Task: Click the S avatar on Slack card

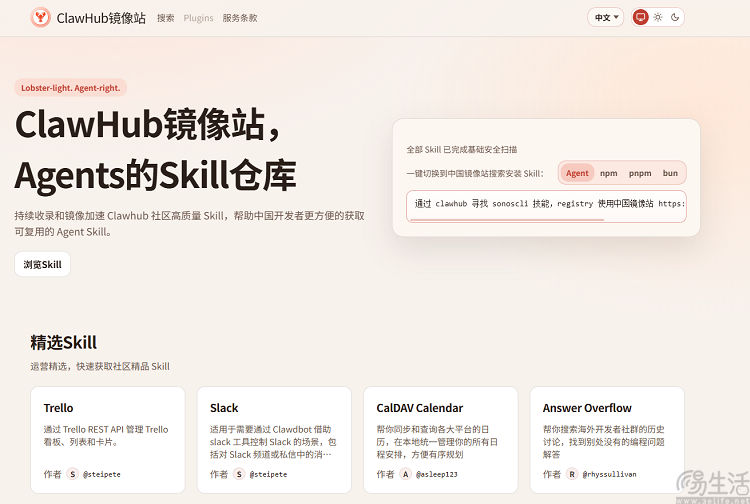Action: (x=239, y=474)
